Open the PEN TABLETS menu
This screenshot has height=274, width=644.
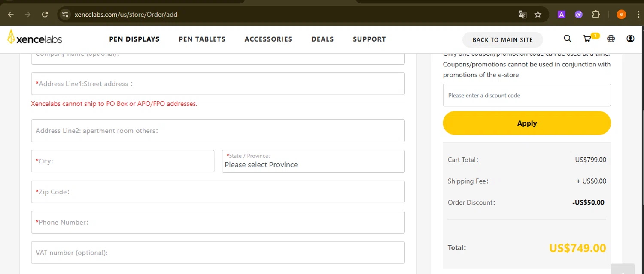[x=202, y=39]
